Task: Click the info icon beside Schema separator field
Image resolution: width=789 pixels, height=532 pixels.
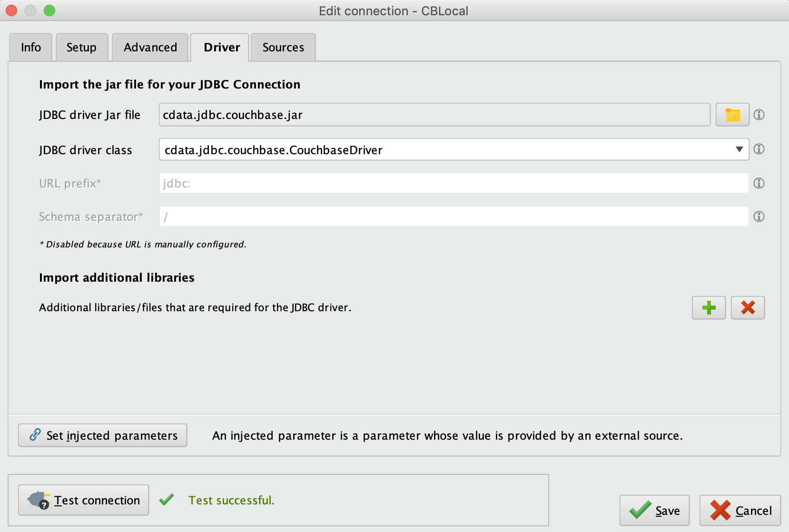Action: (x=759, y=217)
